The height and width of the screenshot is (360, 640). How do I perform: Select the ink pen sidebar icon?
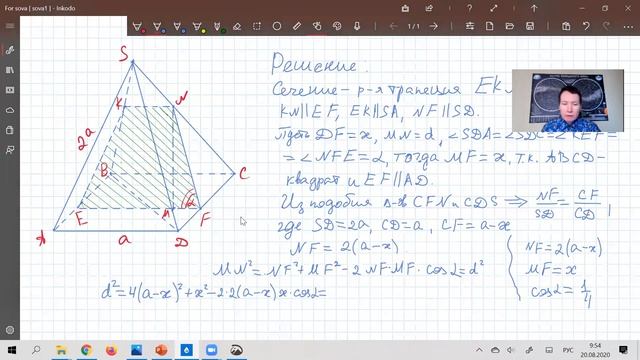[x=10, y=50]
